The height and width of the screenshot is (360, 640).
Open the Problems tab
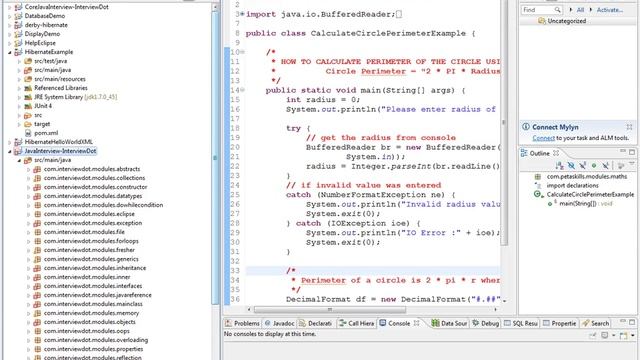coord(242,323)
